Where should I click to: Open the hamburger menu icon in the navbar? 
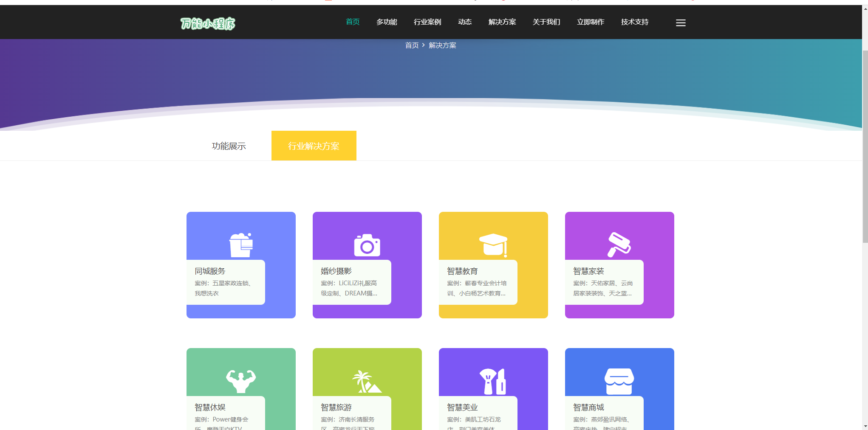coord(681,23)
